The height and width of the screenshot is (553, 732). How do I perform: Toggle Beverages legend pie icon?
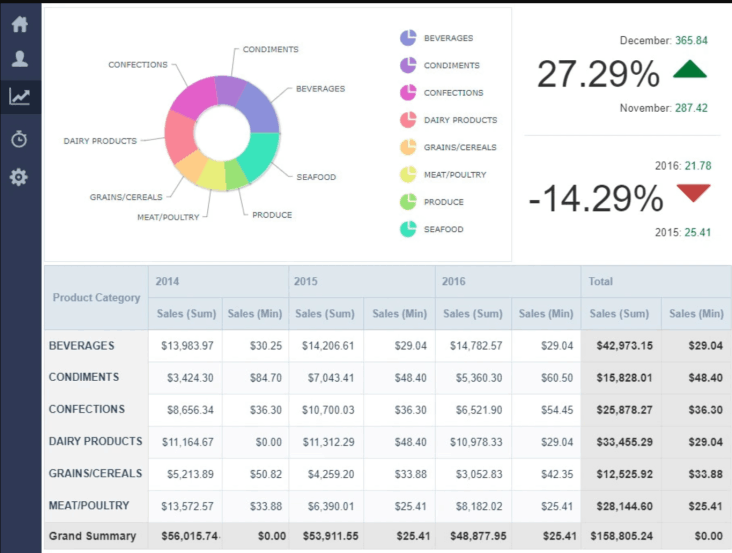pos(408,38)
